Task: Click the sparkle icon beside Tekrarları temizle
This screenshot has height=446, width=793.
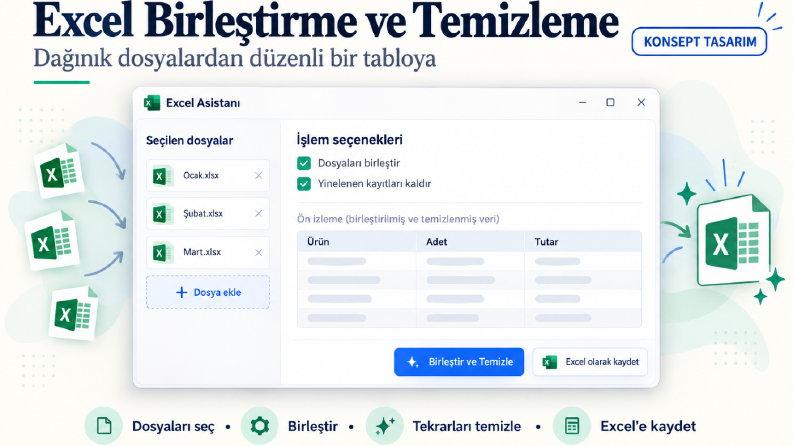Action: (384, 426)
